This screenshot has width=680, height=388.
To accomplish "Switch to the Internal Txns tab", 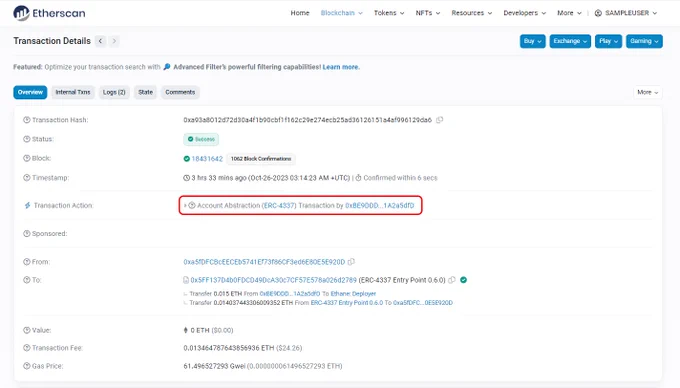I will [x=73, y=92].
